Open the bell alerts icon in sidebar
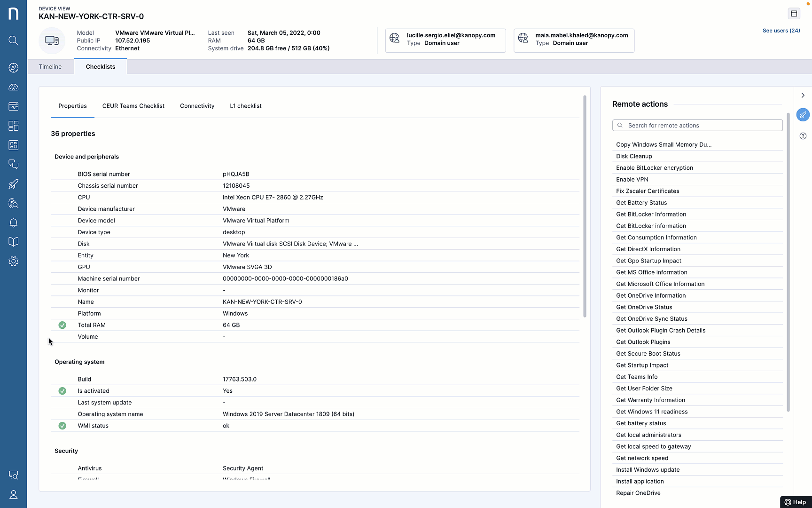 click(x=13, y=222)
